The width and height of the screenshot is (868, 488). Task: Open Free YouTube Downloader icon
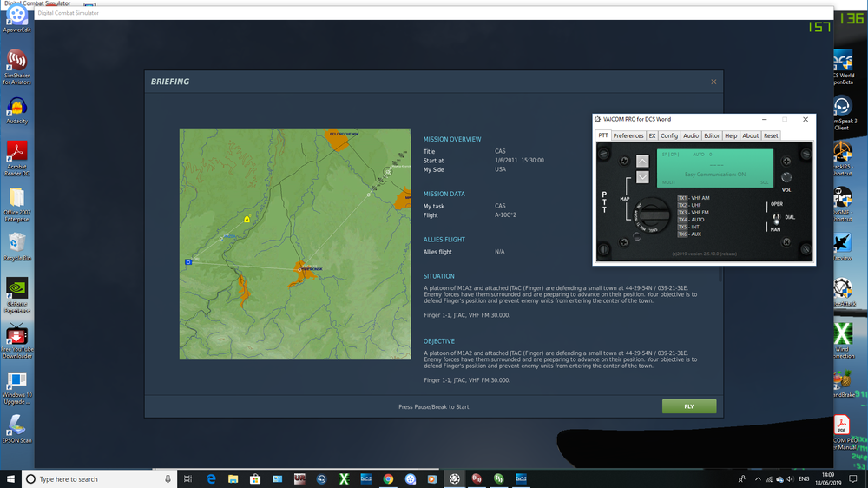(16, 341)
